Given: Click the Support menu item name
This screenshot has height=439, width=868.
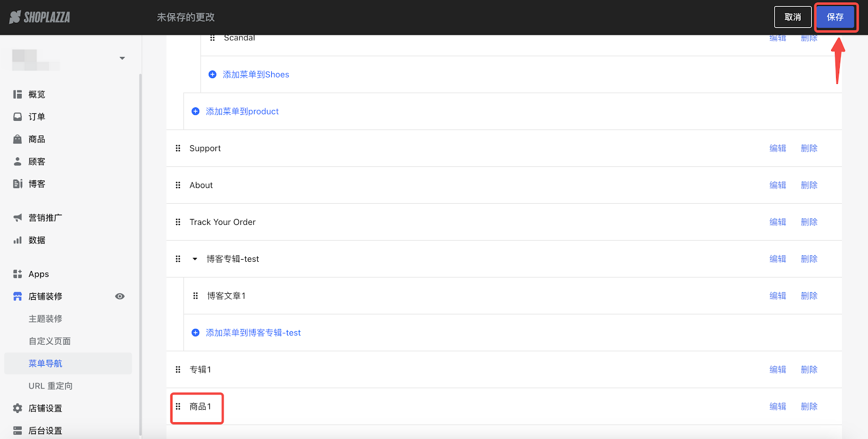Looking at the screenshot, I should pyautogui.click(x=205, y=148).
